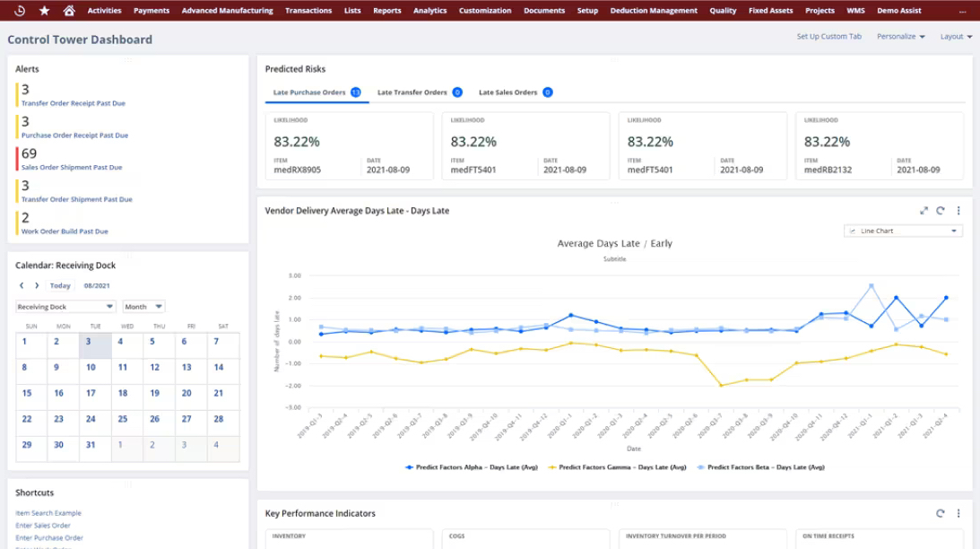Open Key Performance Indicators three-dot menu
The width and height of the screenshot is (980, 549).
coord(958,514)
